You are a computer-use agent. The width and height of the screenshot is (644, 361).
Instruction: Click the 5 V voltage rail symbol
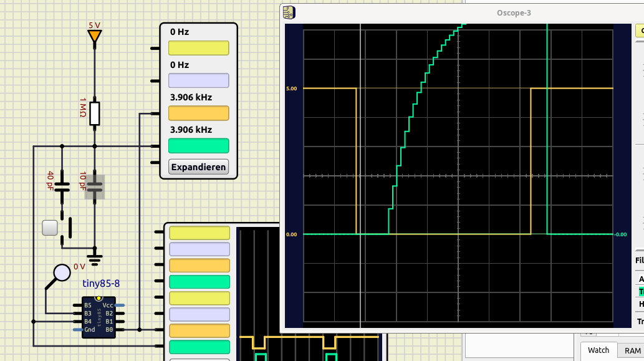94,36
